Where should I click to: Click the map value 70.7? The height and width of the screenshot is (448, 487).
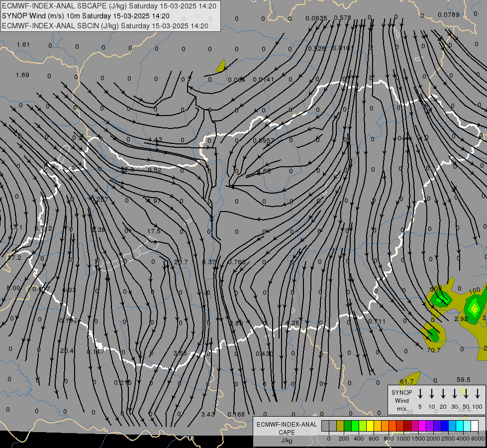click(x=434, y=350)
